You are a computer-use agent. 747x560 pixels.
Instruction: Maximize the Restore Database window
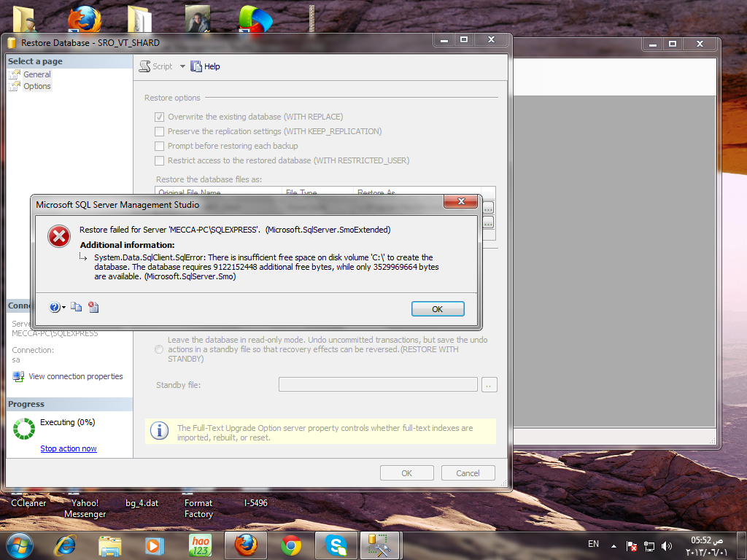click(464, 40)
